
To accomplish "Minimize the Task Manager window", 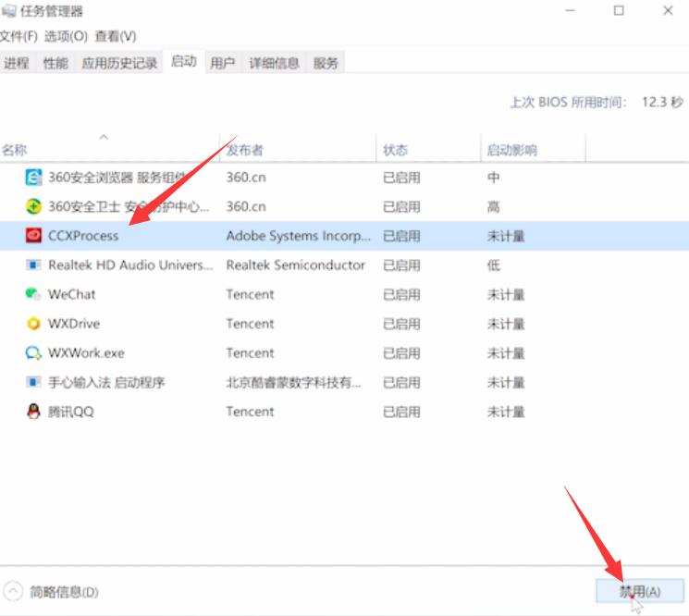I will point(570,10).
